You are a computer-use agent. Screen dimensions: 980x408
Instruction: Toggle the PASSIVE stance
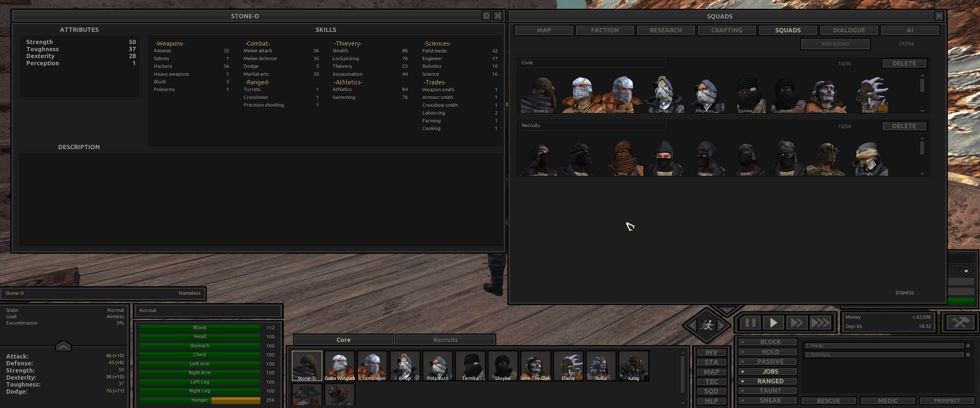tap(767, 362)
